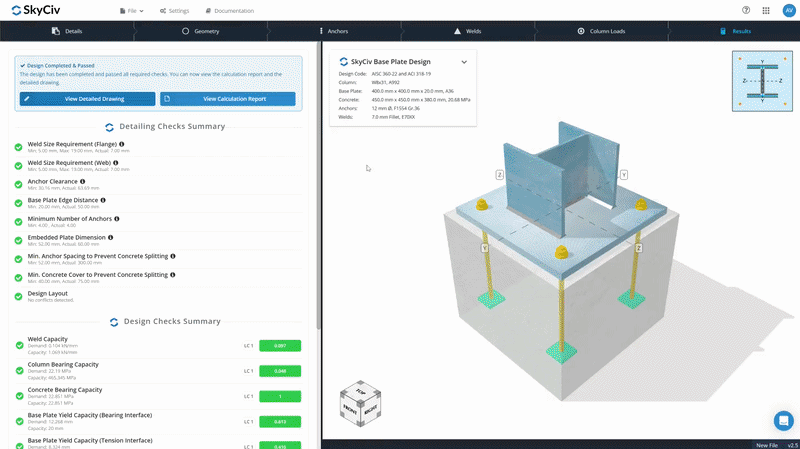Click info icon beside Weld Size Requirement (Flange)
This screenshot has height=449, width=800.
coord(121,144)
